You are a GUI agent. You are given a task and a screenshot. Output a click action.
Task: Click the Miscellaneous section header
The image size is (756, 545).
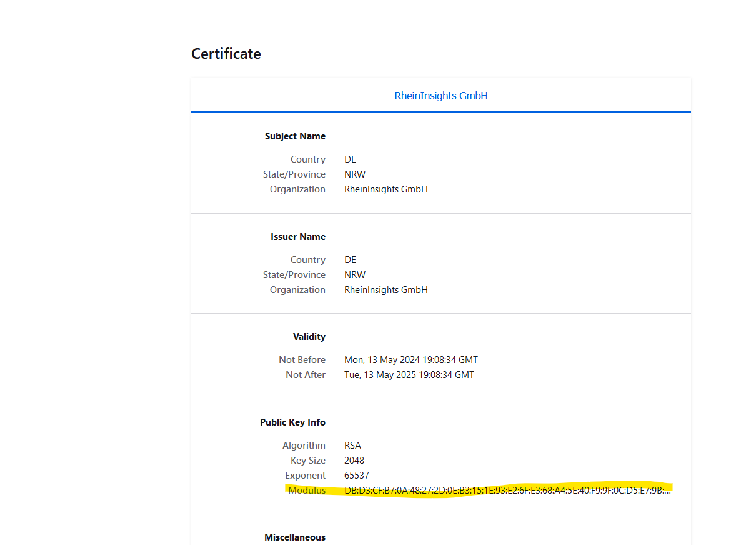[x=295, y=537]
